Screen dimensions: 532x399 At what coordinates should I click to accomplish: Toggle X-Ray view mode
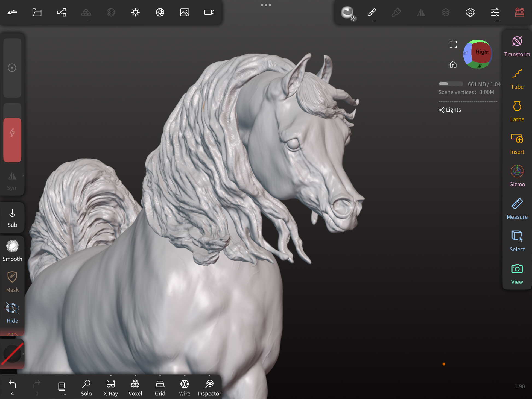[111, 387]
